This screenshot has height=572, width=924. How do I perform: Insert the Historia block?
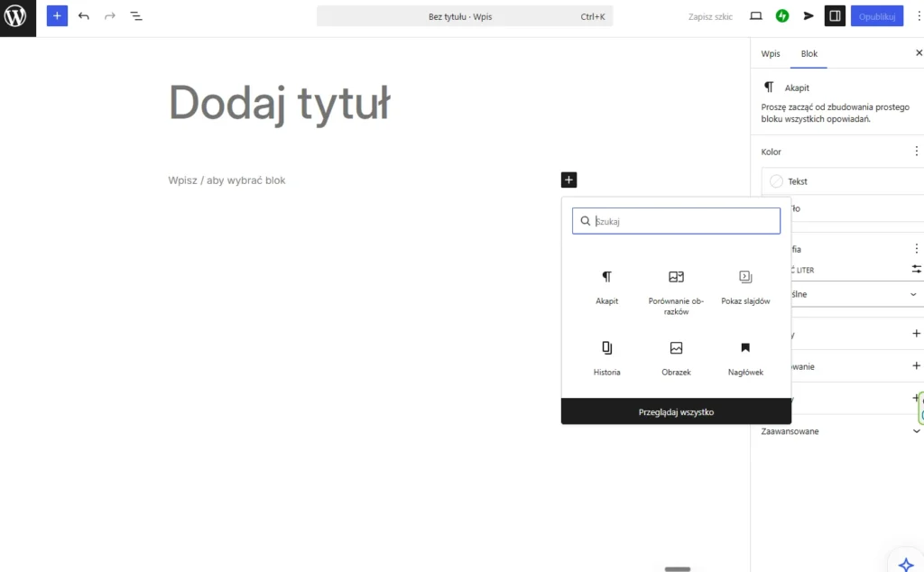click(x=607, y=358)
